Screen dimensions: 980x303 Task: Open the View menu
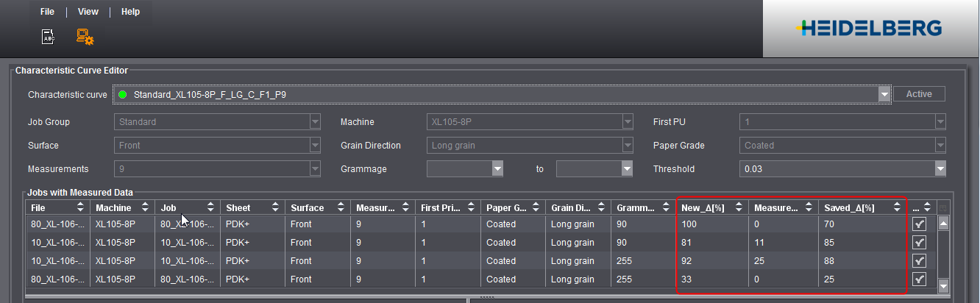click(88, 12)
